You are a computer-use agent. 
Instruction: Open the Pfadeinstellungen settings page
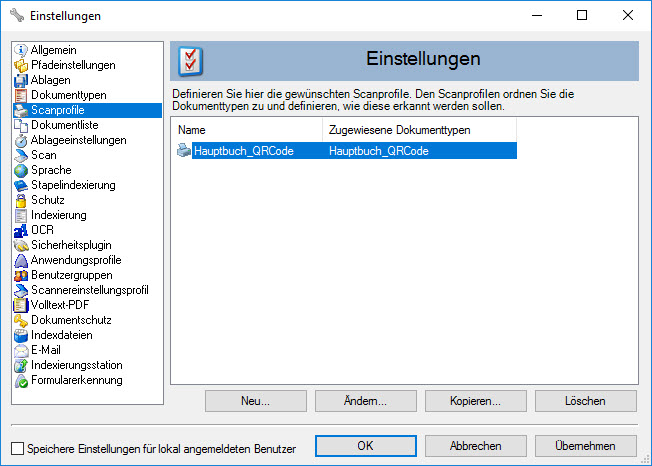pos(72,65)
